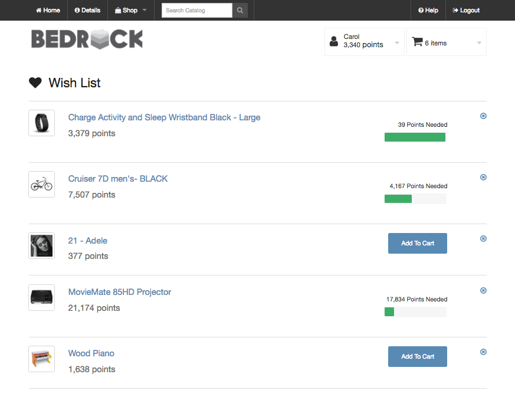515x420 pixels.
Task: Click the Cruiser 7D points progress bar
Action: pos(415,199)
